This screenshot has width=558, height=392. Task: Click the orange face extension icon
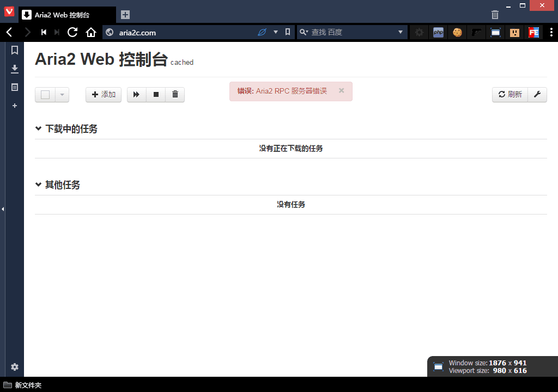(x=514, y=32)
